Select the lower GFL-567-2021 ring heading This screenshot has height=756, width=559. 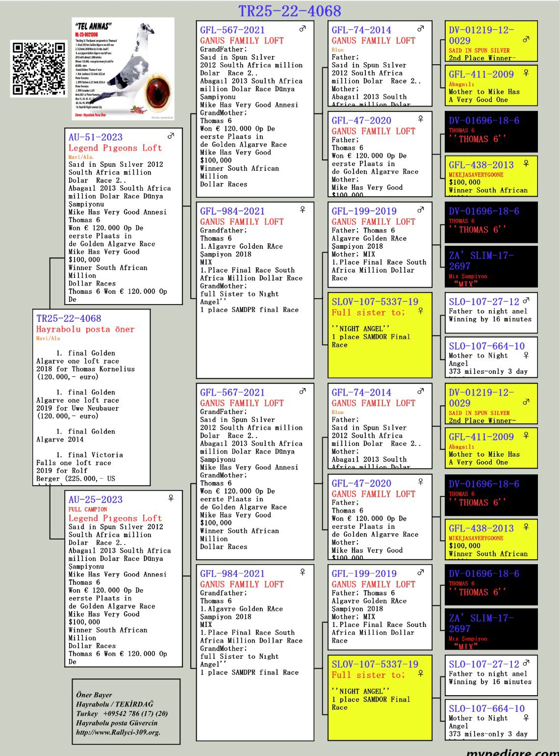point(232,392)
